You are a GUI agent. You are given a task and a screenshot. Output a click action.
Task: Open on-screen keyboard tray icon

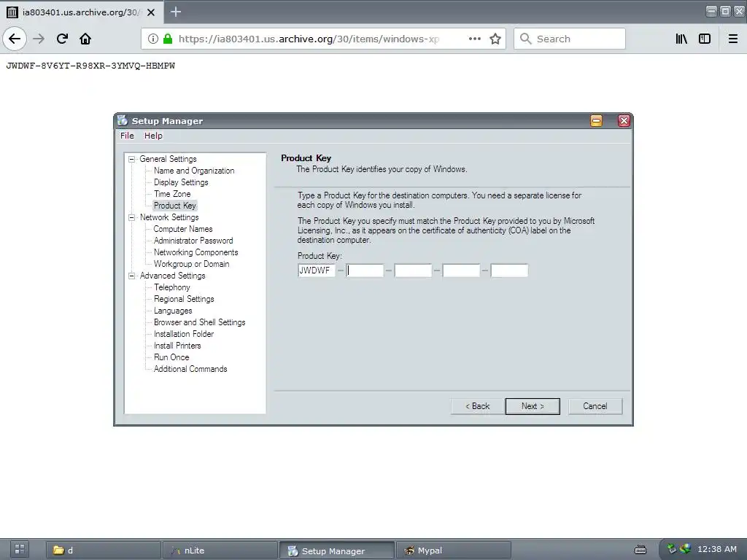(640, 550)
